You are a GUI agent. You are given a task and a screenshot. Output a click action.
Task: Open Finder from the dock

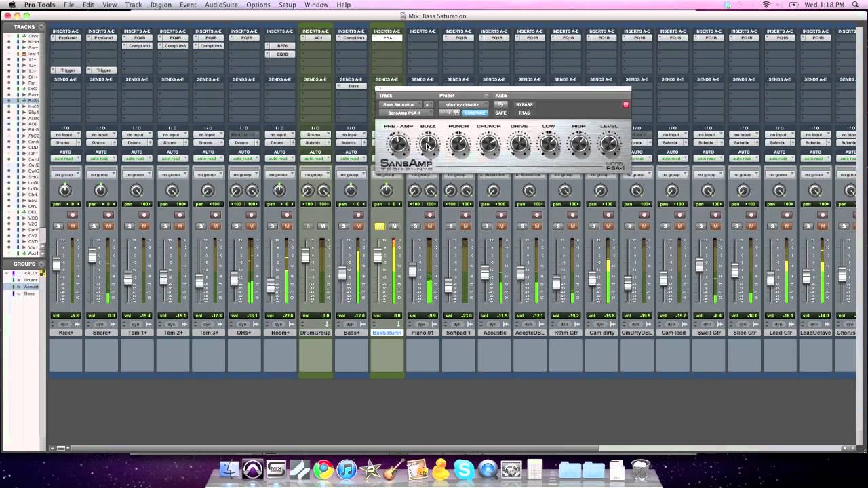pos(230,469)
